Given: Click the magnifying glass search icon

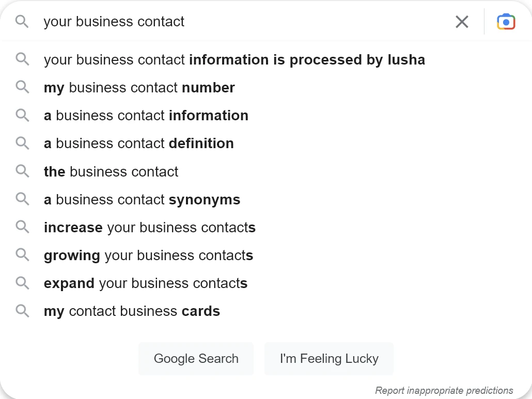Looking at the screenshot, I should pyautogui.click(x=21, y=22).
